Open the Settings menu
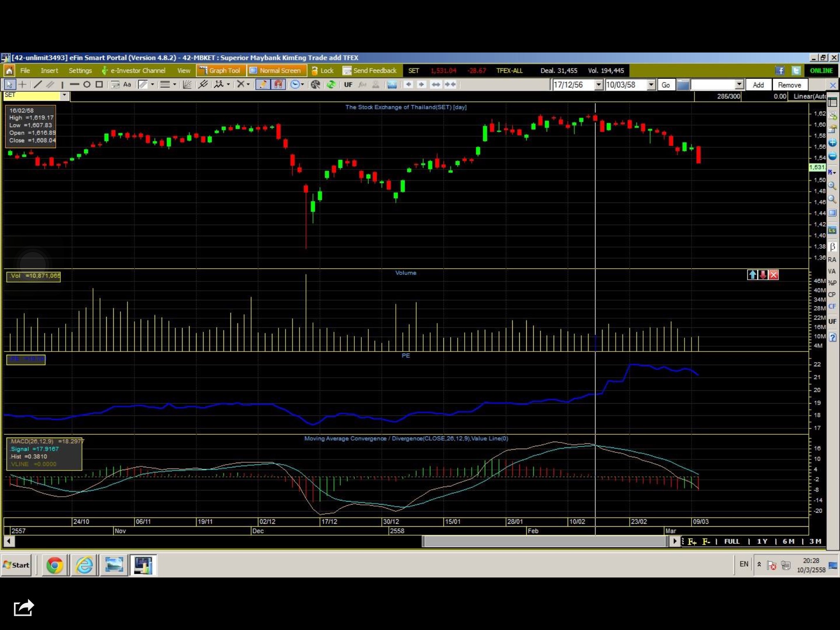Screen dimensions: 840x630 [x=80, y=71]
